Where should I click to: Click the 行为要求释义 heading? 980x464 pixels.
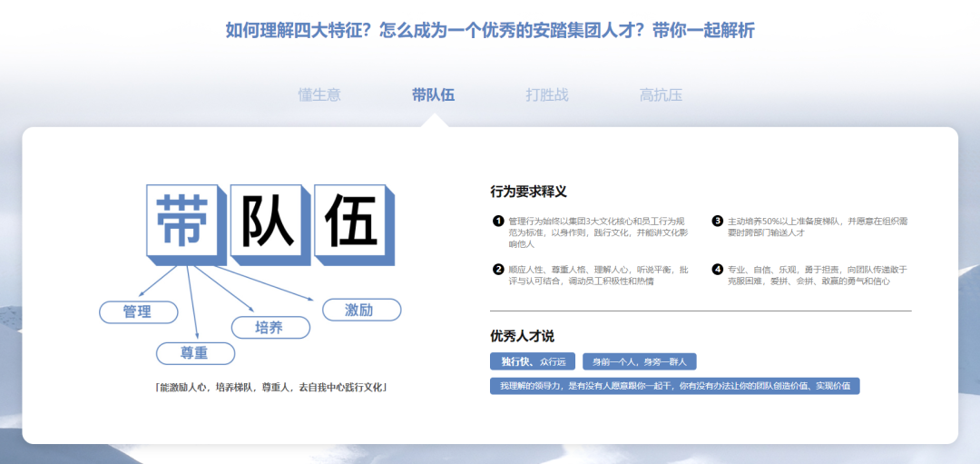tap(528, 192)
